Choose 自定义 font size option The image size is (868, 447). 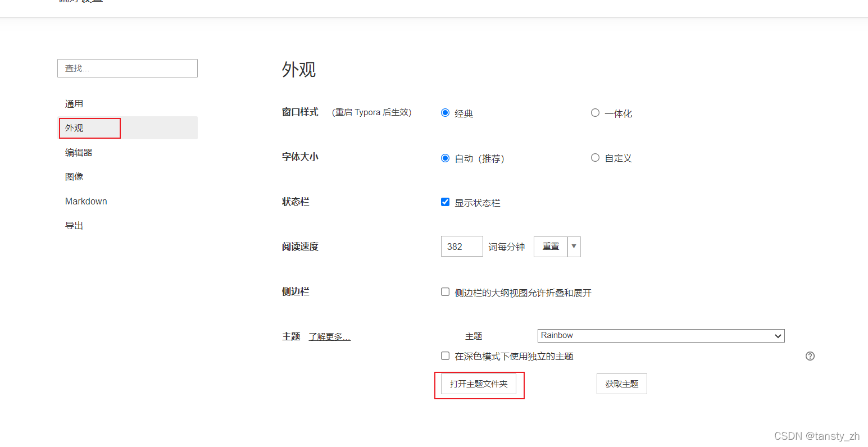tap(595, 158)
